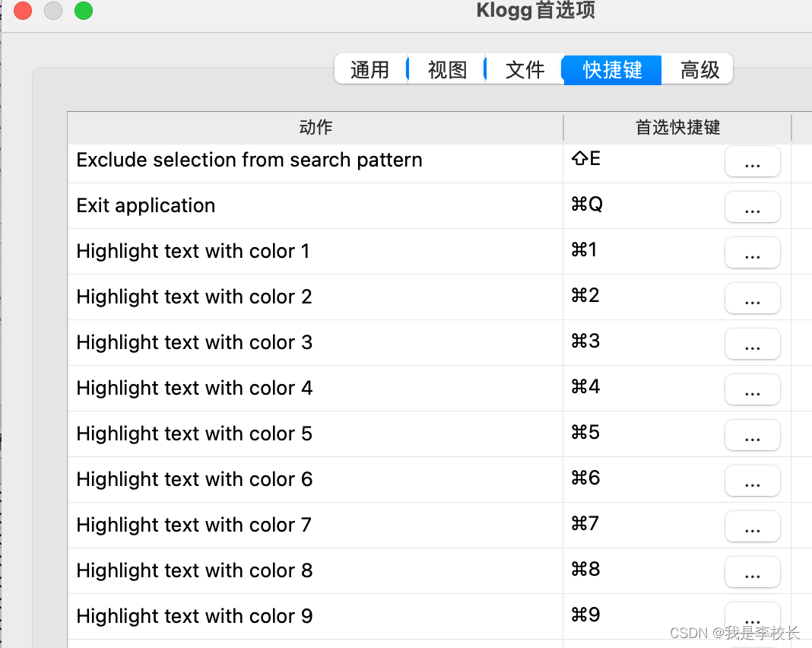The image size is (812, 648).
Task: Click the 首选快捷键 column header
Action: 677,128
